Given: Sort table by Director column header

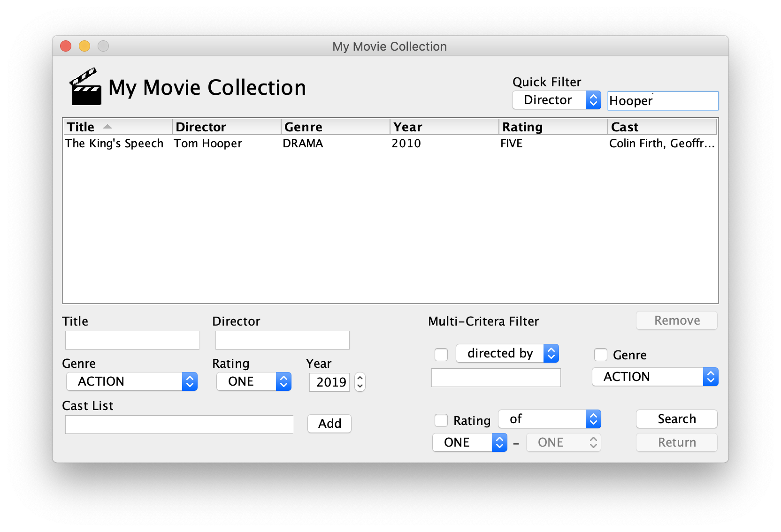Looking at the screenshot, I should 227,127.
